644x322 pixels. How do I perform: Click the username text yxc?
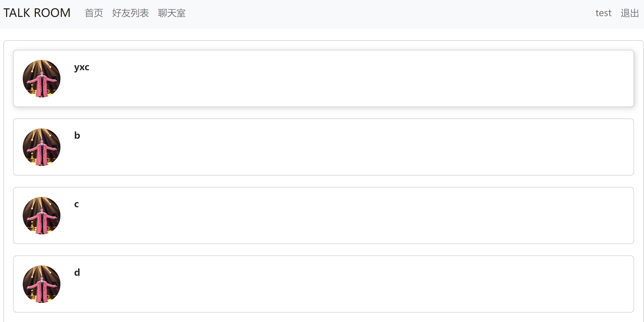point(82,67)
